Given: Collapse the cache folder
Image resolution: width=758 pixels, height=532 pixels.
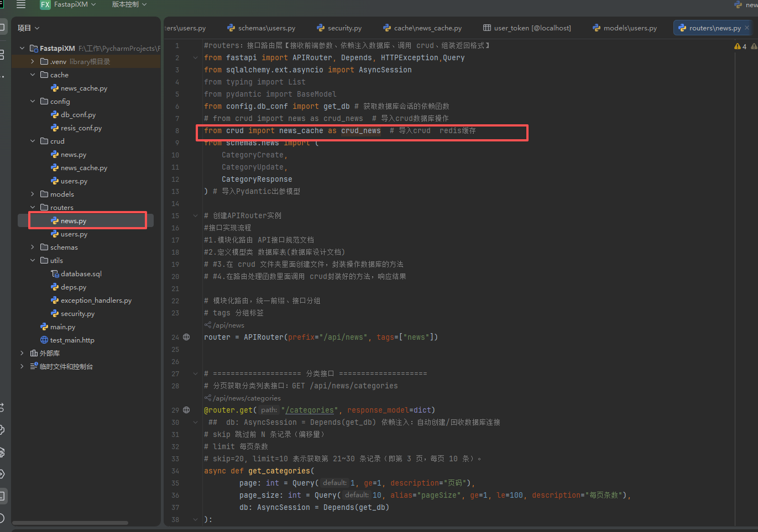Looking at the screenshot, I should click(33, 75).
